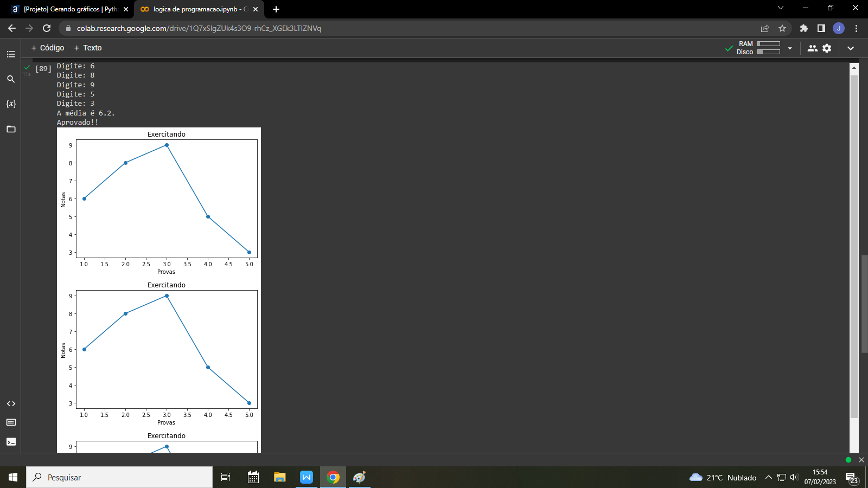This screenshot has height=488, width=868.
Task: Open File Explorer from taskbar
Action: [x=279, y=477]
